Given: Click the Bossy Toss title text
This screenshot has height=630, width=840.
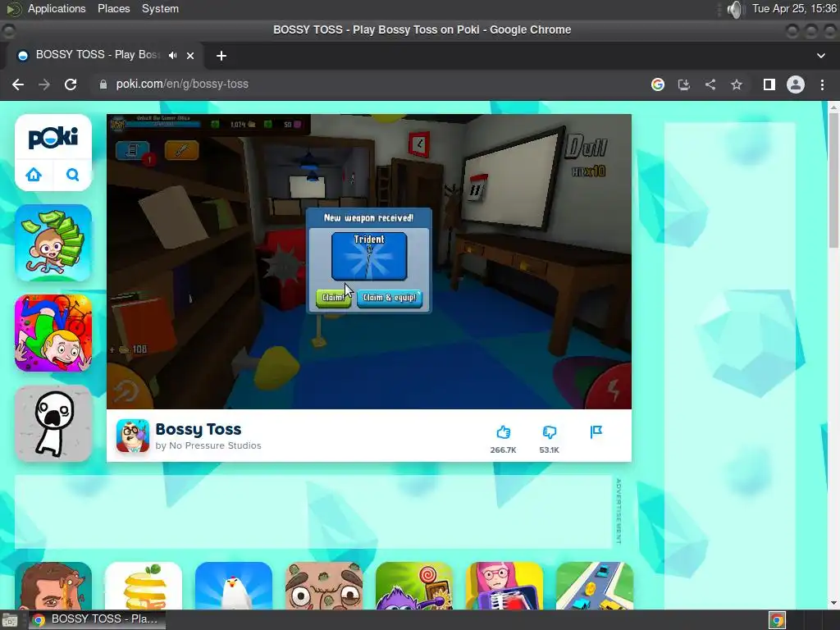Looking at the screenshot, I should coord(199,430).
